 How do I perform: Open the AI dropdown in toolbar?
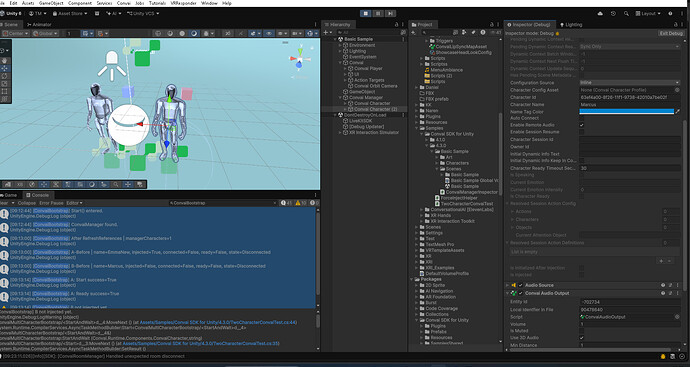coord(114,14)
